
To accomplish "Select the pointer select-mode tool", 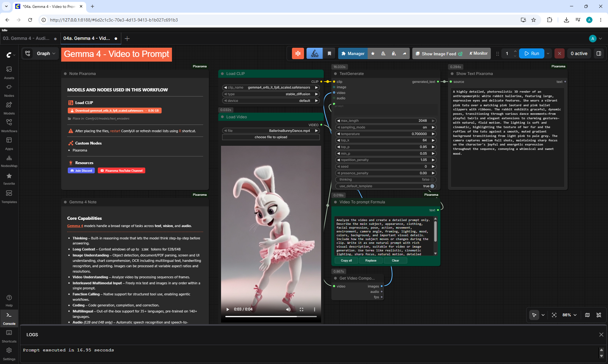I will (534, 315).
